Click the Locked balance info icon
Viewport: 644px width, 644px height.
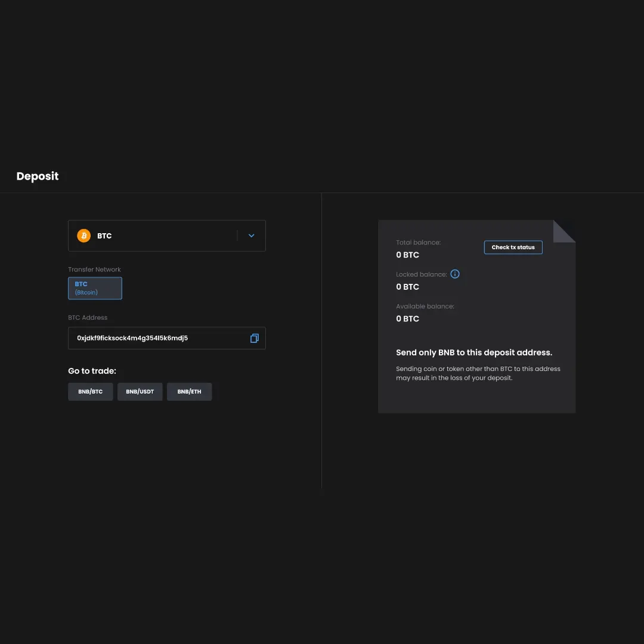coord(455,274)
